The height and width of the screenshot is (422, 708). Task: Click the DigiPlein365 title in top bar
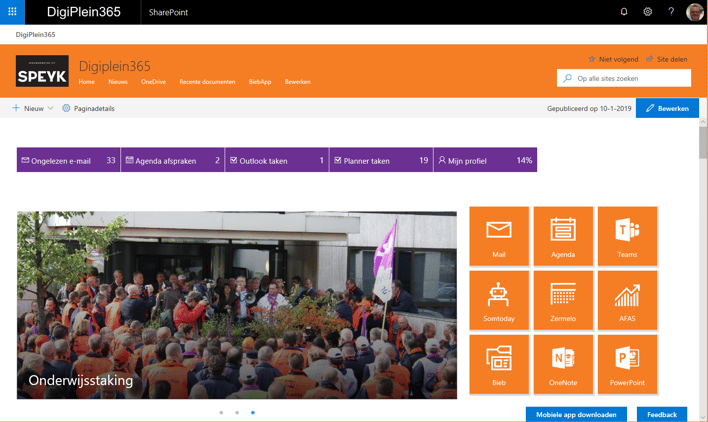click(x=84, y=12)
